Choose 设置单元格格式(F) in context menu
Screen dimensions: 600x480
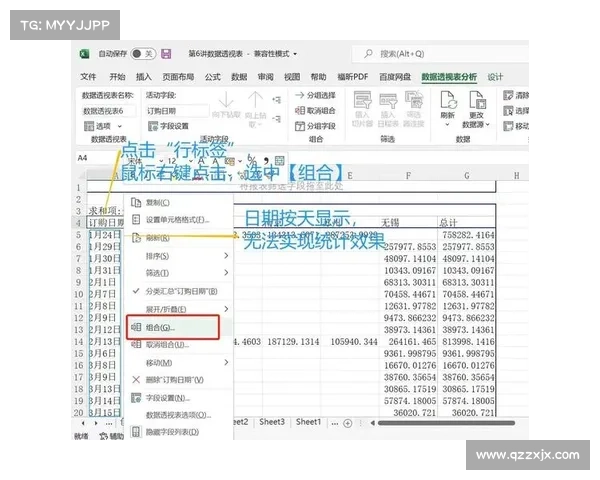point(178,220)
